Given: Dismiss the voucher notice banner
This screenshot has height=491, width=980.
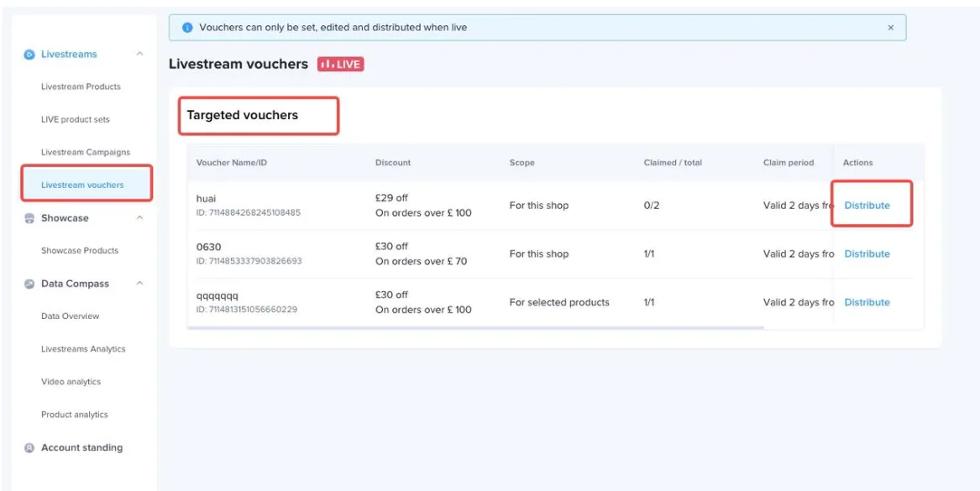Looking at the screenshot, I should point(891,28).
